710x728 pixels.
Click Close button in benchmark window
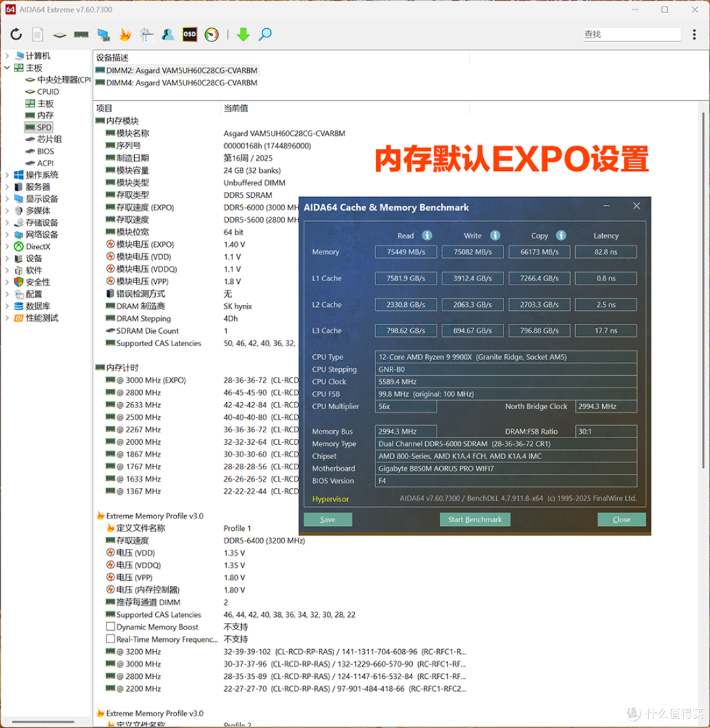pos(622,520)
